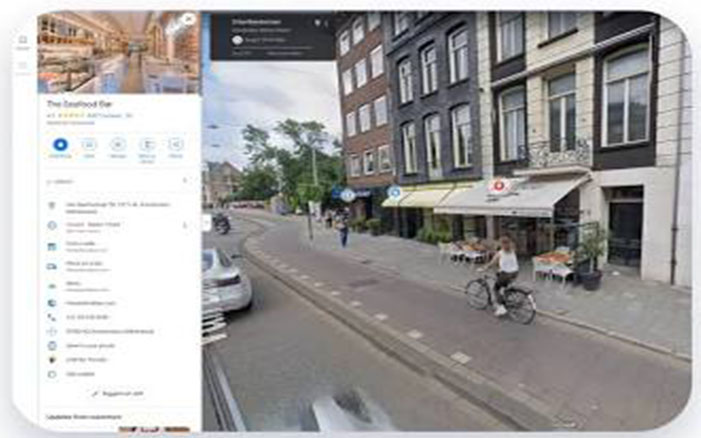Click the Share place icon
This screenshot has width=701, height=438.
pos(176,145)
